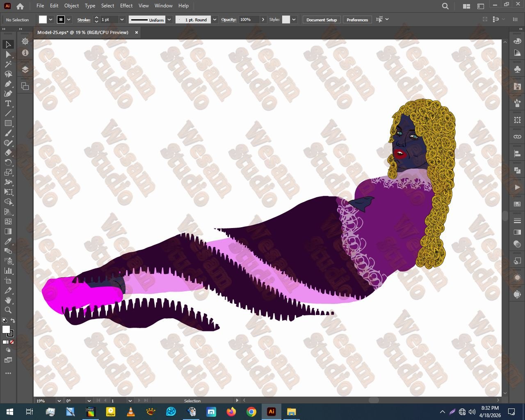This screenshot has height=420, width=525.
Task: Open the fill color dropdown
Action: [x=51, y=20]
